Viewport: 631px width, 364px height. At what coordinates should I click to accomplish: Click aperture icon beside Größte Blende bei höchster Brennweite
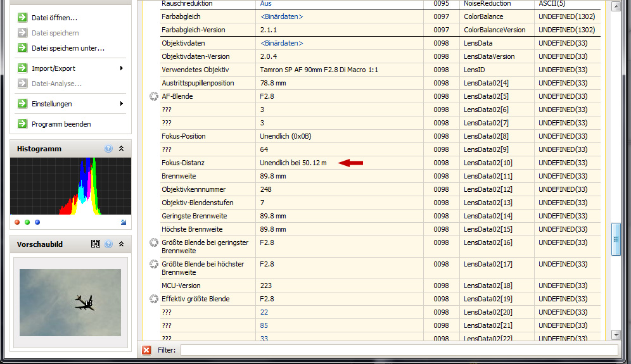[x=154, y=264]
